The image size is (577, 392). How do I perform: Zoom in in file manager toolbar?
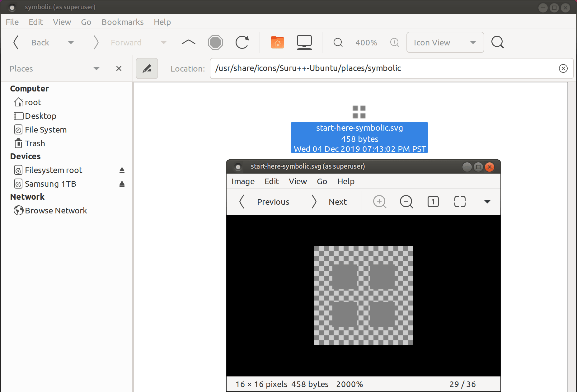point(395,42)
